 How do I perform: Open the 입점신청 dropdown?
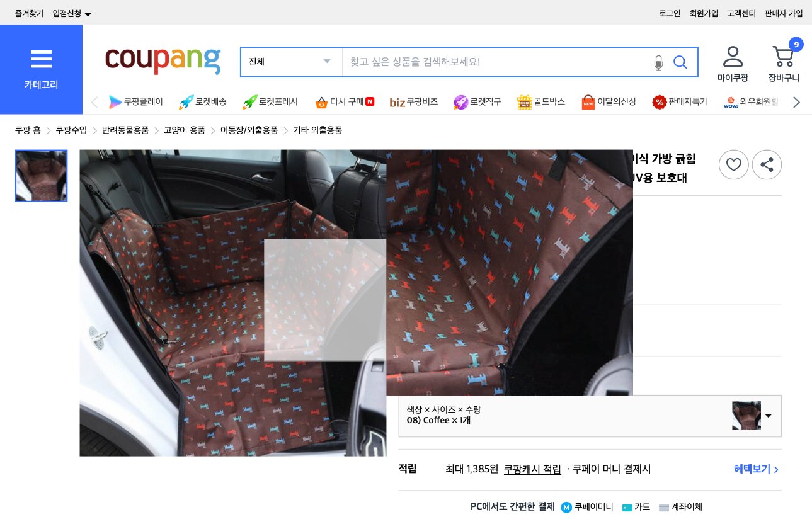[69, 13]
